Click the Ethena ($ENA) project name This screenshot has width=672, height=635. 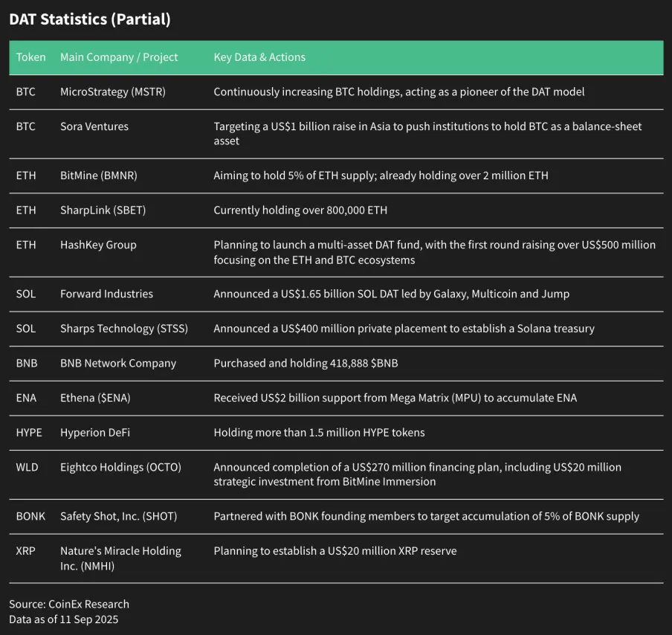95,398
